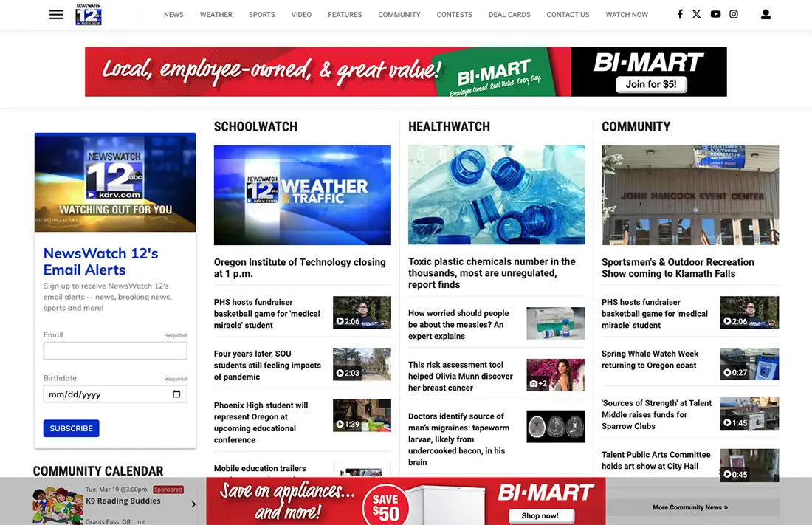Go to Deal Cards page
The image size is (812, 525).
(509, 15)
